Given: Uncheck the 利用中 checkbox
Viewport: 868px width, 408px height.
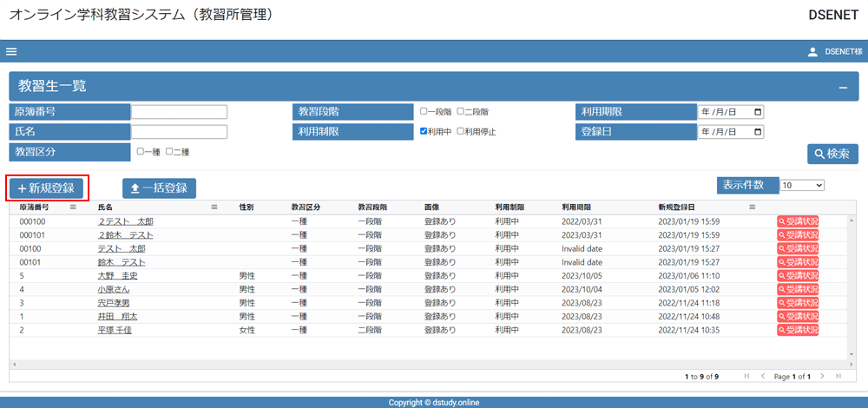Looking at the screenshot, I should (x=424, y=132).
